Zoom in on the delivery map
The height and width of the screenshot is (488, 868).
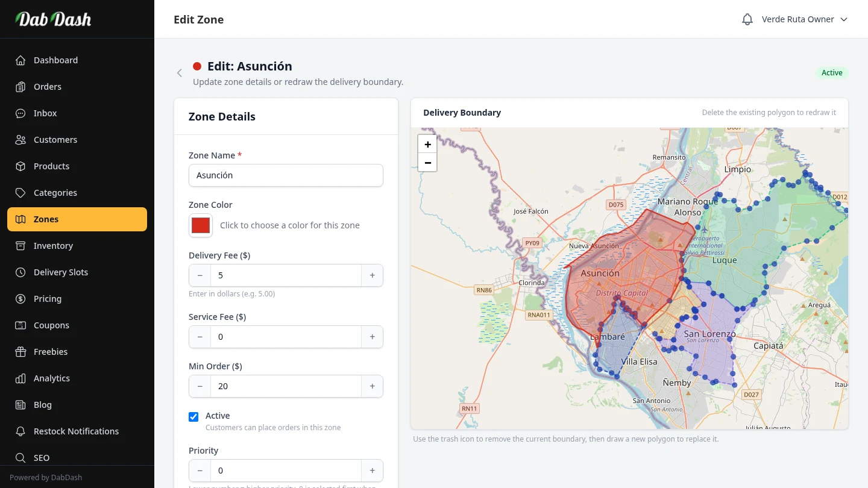(x=427, y=145)
